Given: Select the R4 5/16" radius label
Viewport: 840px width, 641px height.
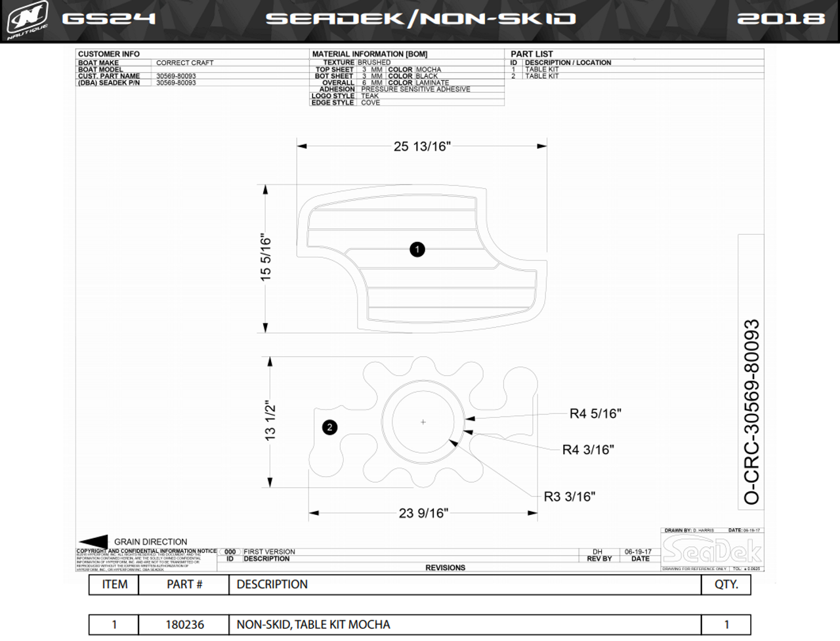Looking at the screenshot, I should pos(595,413).
